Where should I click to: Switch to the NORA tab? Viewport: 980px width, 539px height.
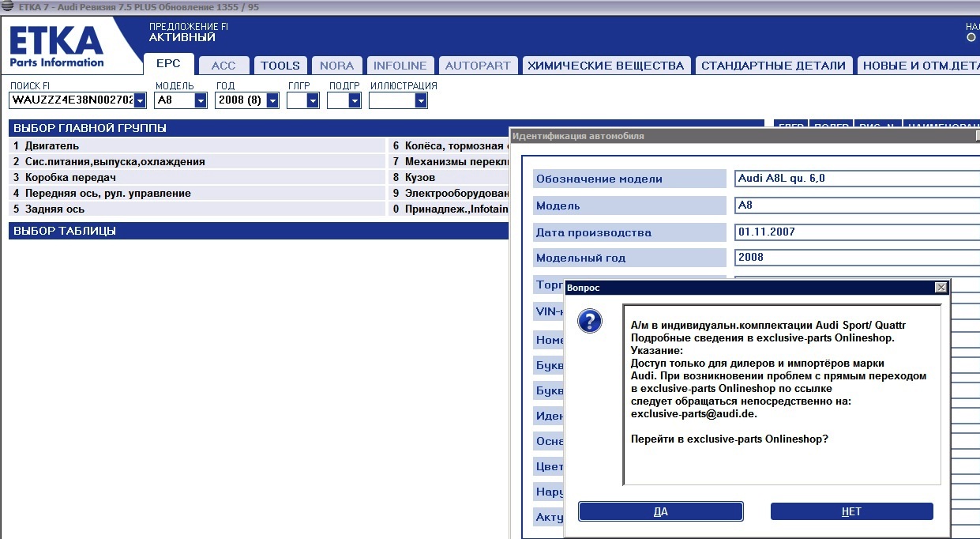pyautogui.click(x=337, y=66)
